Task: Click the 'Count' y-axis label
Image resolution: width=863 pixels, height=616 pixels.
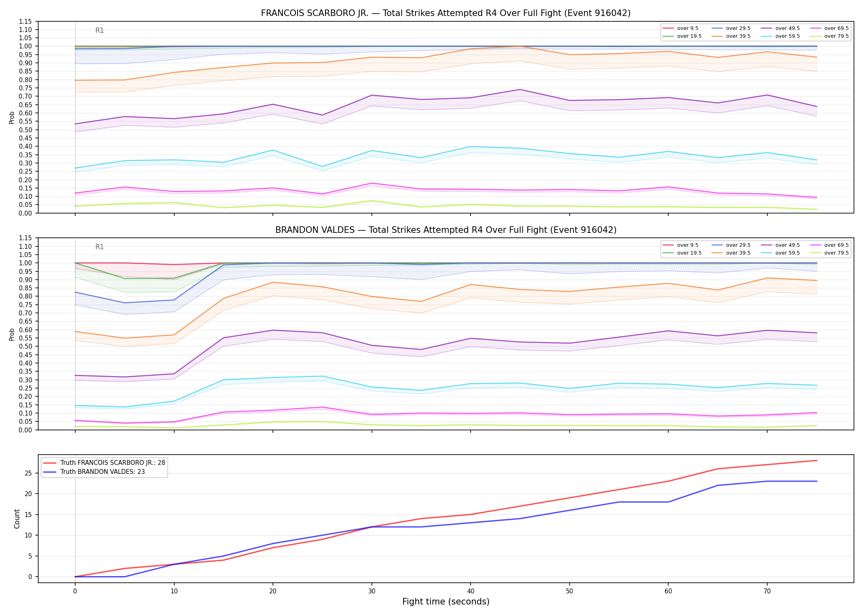Action: pos(17,519)
